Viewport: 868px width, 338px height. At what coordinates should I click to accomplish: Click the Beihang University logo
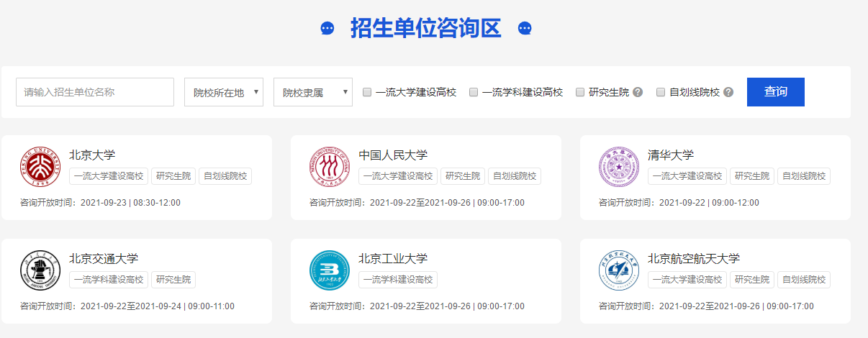[619, 270]
